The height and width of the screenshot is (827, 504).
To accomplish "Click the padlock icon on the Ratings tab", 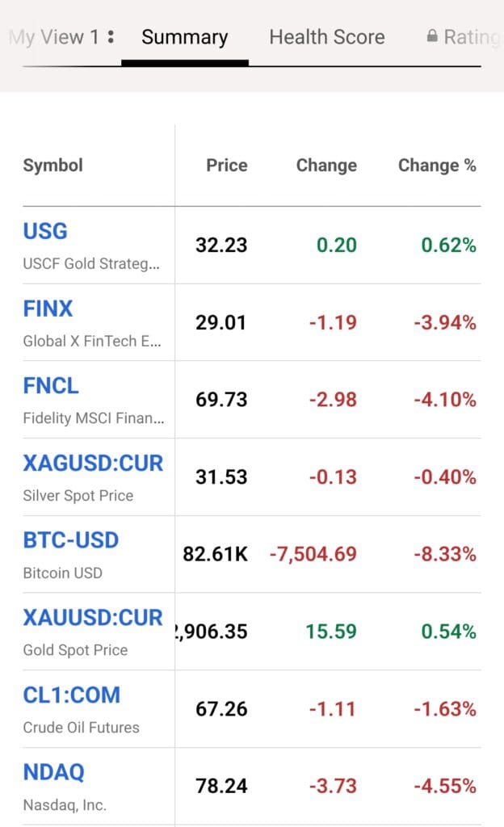I will coord(434,36).
